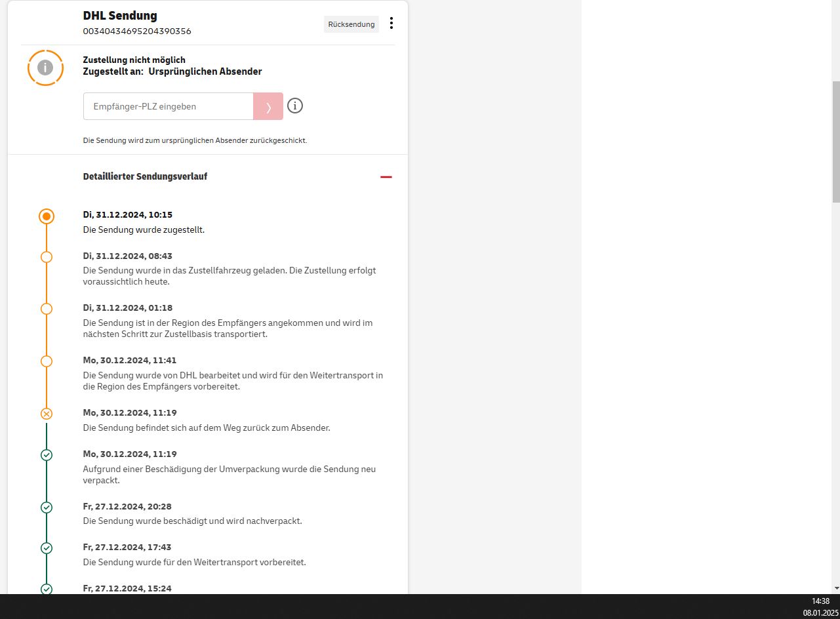Click the Detaillierter Sendungsverlauf heading
This screenshot has width=840, height=619.
point(146,176)
